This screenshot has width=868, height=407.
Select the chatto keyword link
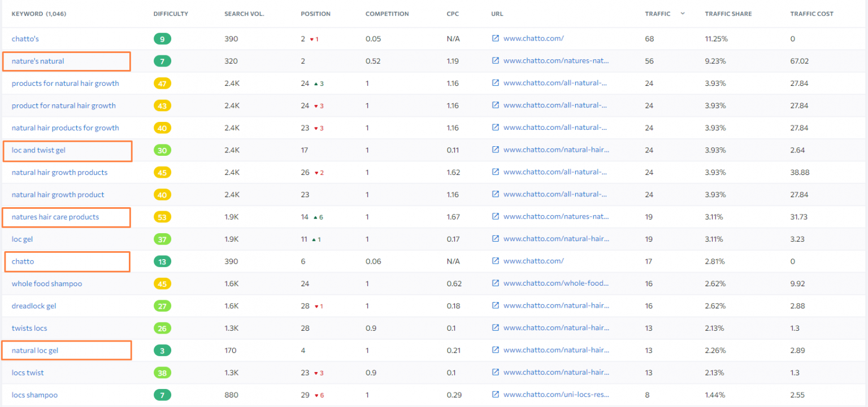tap(23, 261)
